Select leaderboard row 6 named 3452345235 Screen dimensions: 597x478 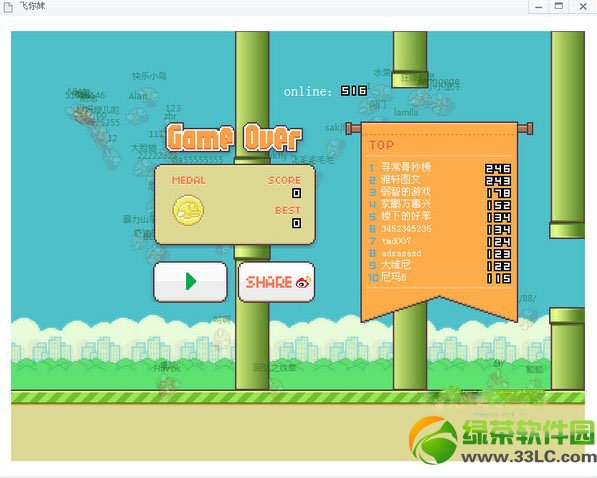click(440, 229)
